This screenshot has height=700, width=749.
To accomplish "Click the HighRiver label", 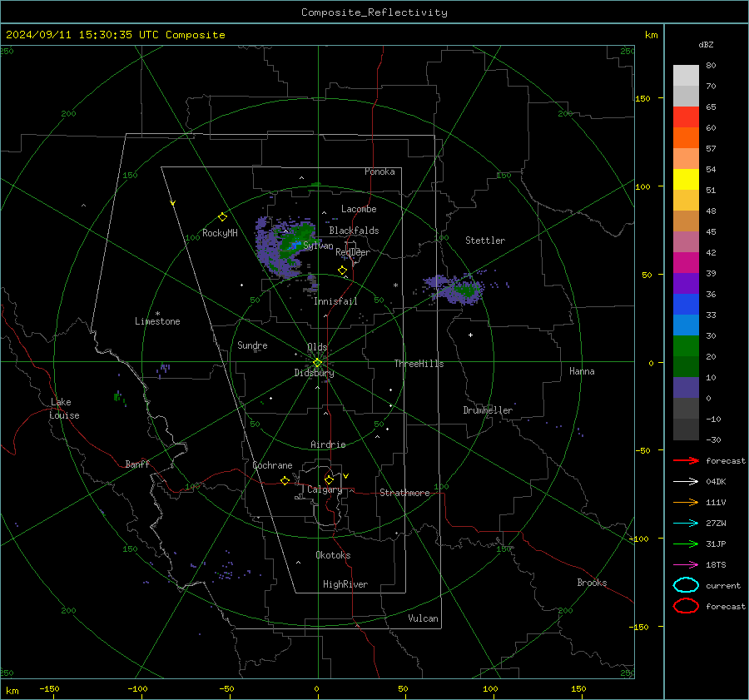I will click(x=345, y=584).
